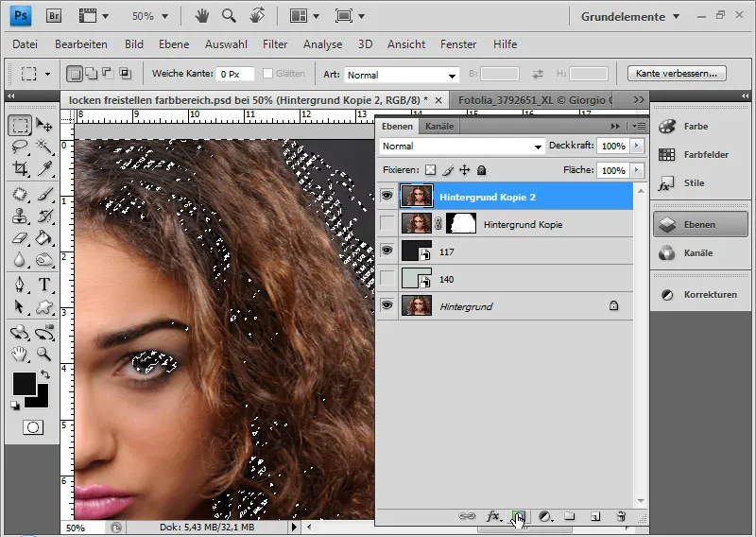The width and height of the screenshot is (756, 537).
Task: Select the 3D Rotate tool
Action: pyautogui.click(x=20, y=333)
